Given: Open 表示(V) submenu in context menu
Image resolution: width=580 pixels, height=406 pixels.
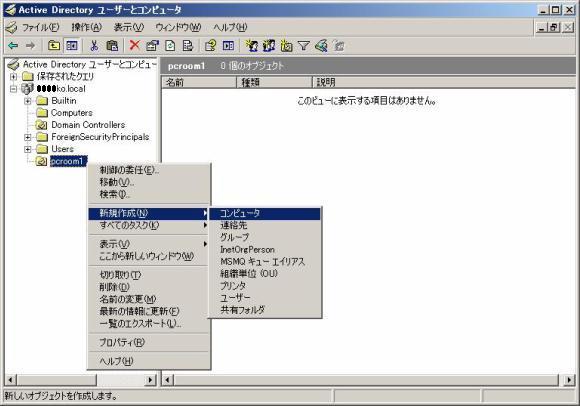Looking at the screenshot, I should (x=149, y=244).
